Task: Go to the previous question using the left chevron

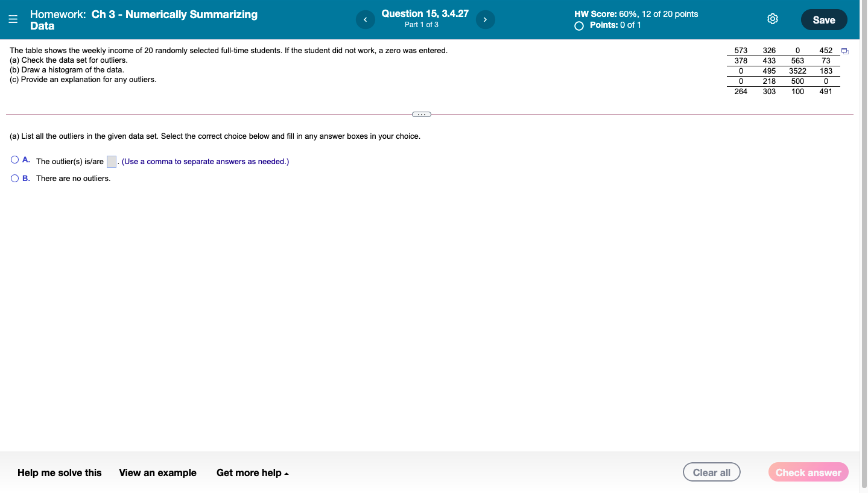Action: coord(365,19)
